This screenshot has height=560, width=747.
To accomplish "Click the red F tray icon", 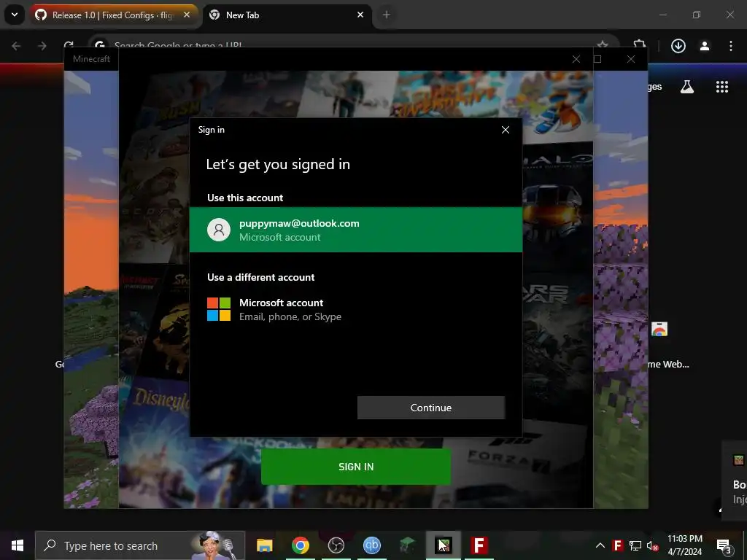I will (x=617, y=545).
